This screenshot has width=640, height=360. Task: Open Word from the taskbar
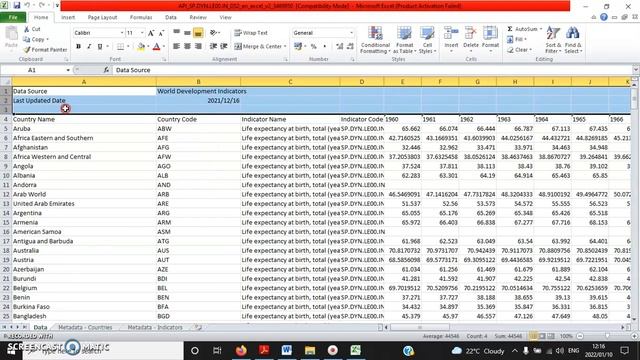coord(287,350)
